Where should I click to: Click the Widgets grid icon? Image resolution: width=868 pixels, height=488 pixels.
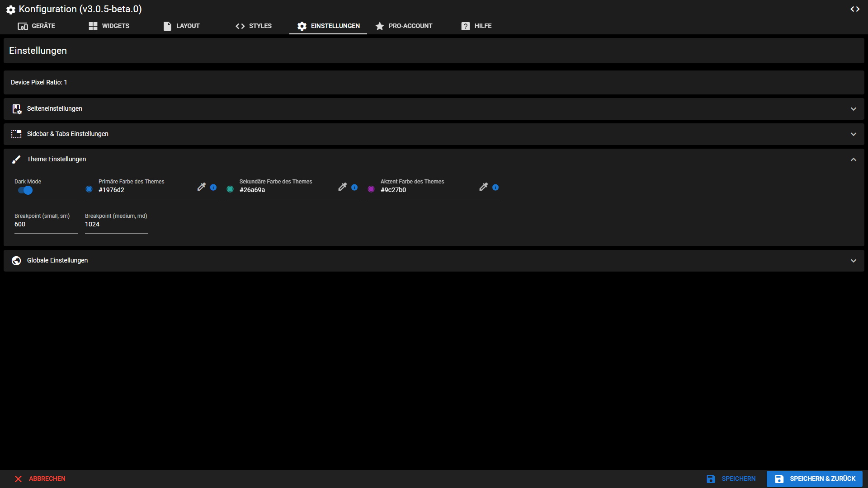pyautogui.click(x=93, y=26)
